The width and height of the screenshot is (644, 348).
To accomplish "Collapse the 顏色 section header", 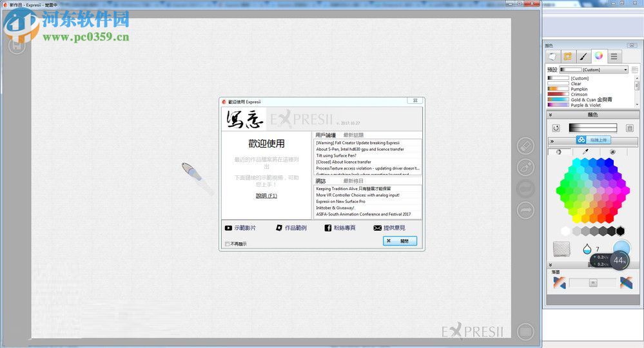I will [x=592, y=115].
